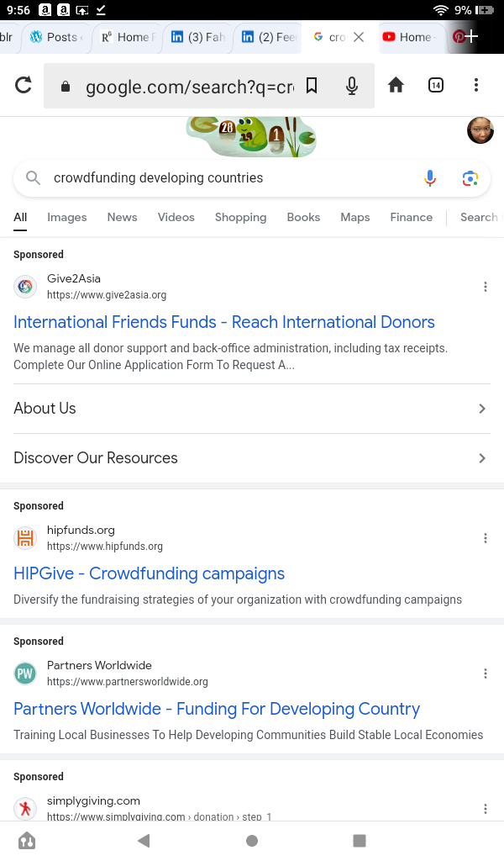Viewport: 504px width, 861px height.
Task: Start a voice search in the Google search box
Action: pos(430,178)
